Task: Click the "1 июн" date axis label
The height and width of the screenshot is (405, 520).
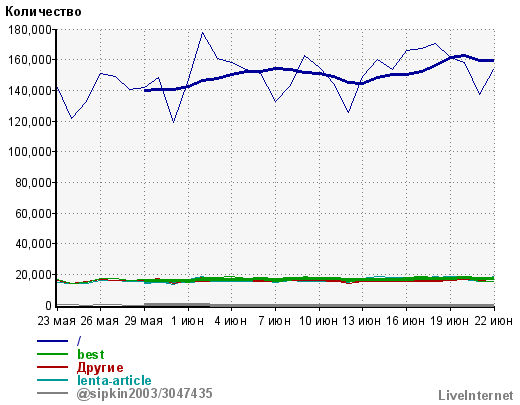Action: click(x=187, y=321)
